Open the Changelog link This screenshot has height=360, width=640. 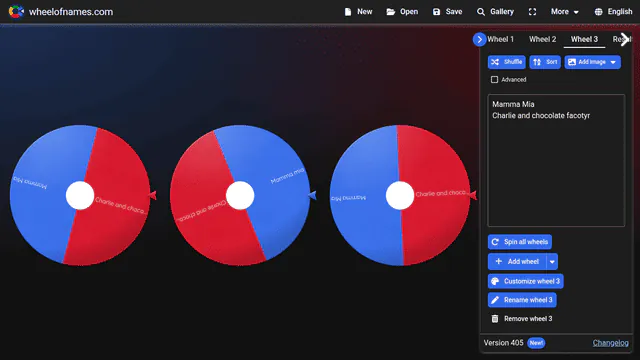tap(610, 343)
